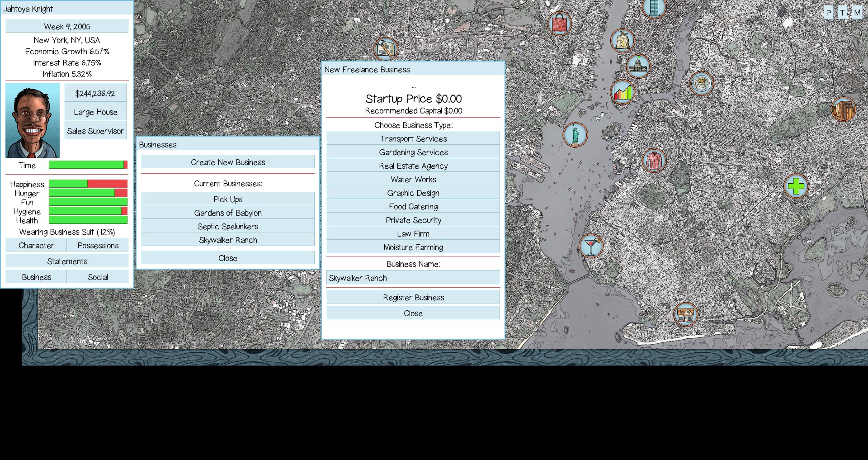The image size is (868, 460).
Task: Close the Businesses panel
Action: [228, 258]
